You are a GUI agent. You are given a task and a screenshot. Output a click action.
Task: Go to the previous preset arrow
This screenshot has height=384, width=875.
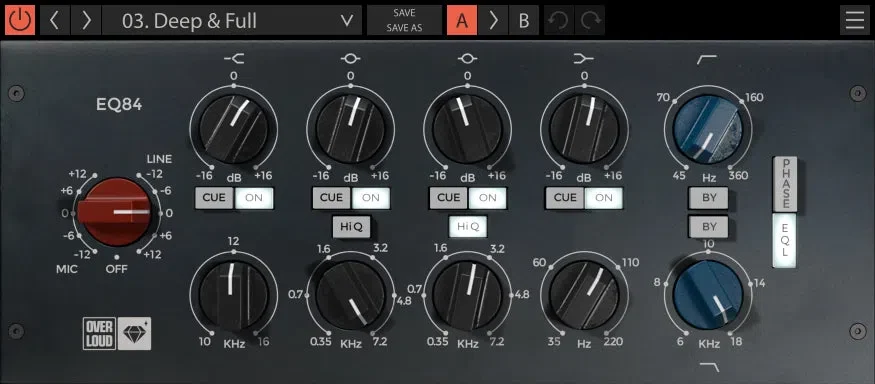point(54,21)
